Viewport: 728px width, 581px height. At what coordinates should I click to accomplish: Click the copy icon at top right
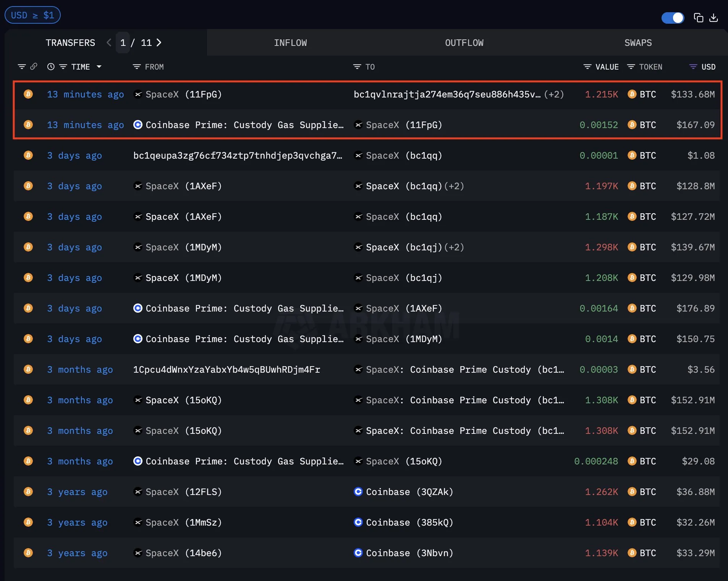pos(698,18)
